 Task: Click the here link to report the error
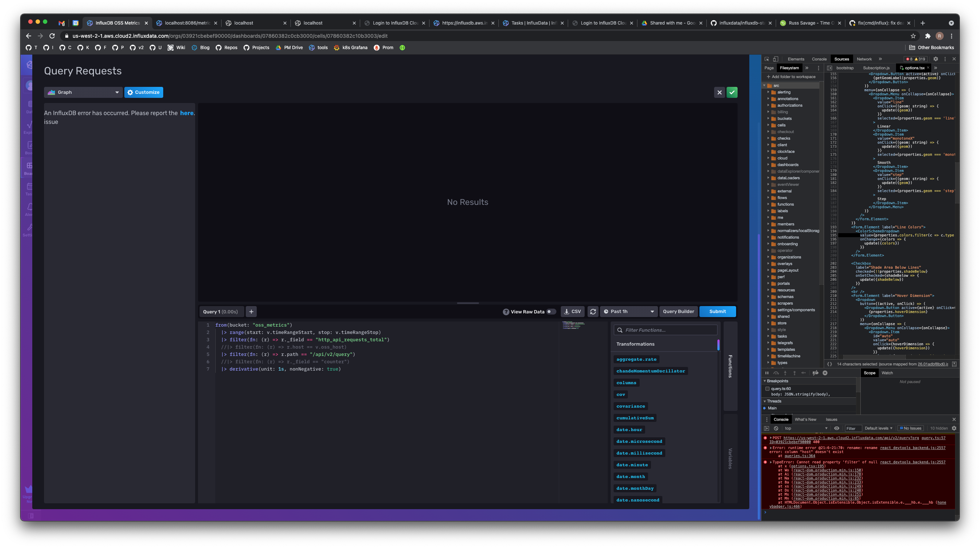(186, 113)
